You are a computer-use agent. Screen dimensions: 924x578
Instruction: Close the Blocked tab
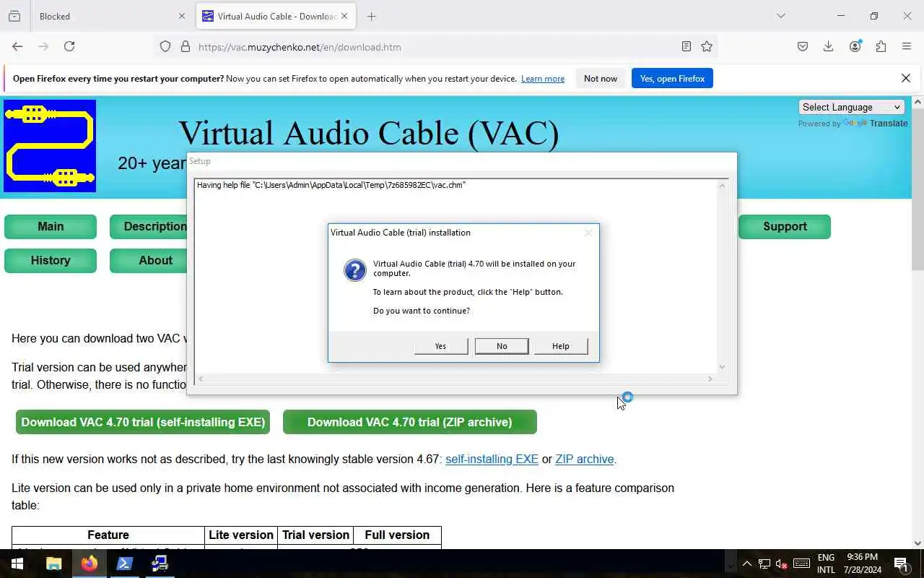[x=182, y=16]
